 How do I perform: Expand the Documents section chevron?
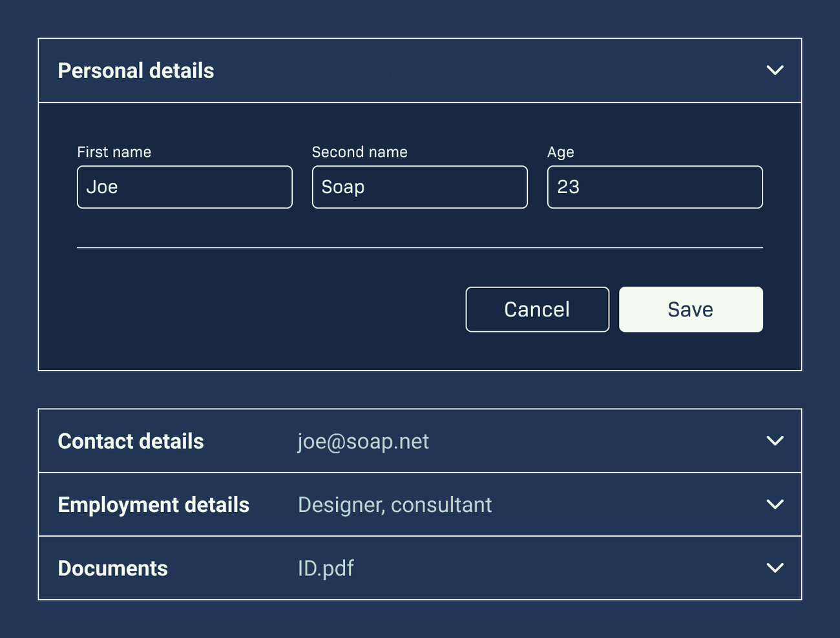tap(775, 568)
